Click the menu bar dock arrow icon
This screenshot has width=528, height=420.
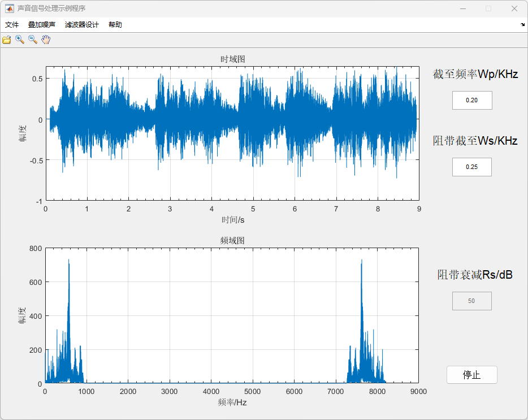[x=522, y=25]
